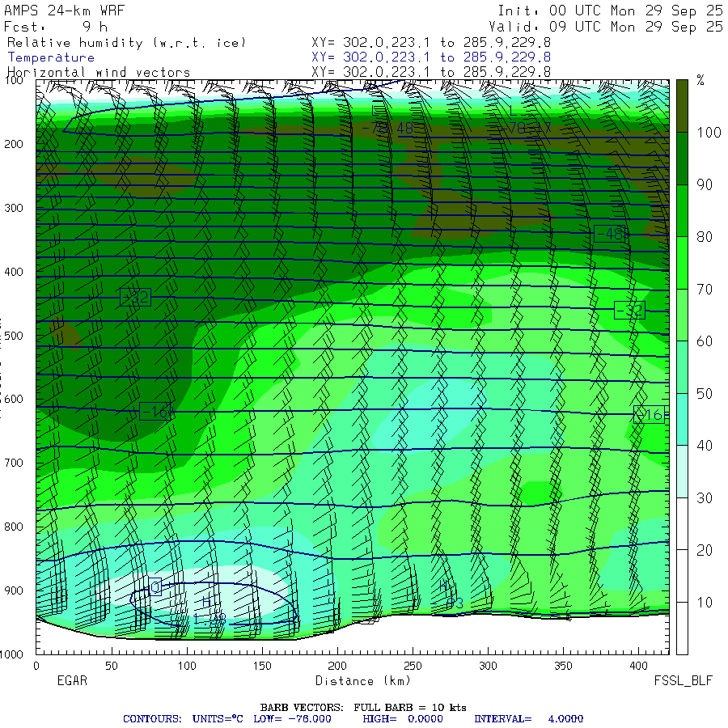Click the colorbar tick label "50"
Image resolution: width=728 pixels, height=728 pixels.
point(705,394)
